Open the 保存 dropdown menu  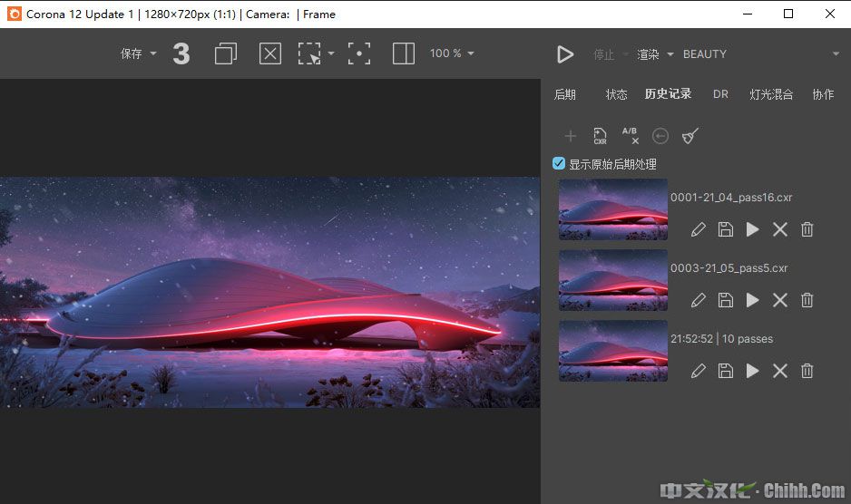click(x=139, y=54)
